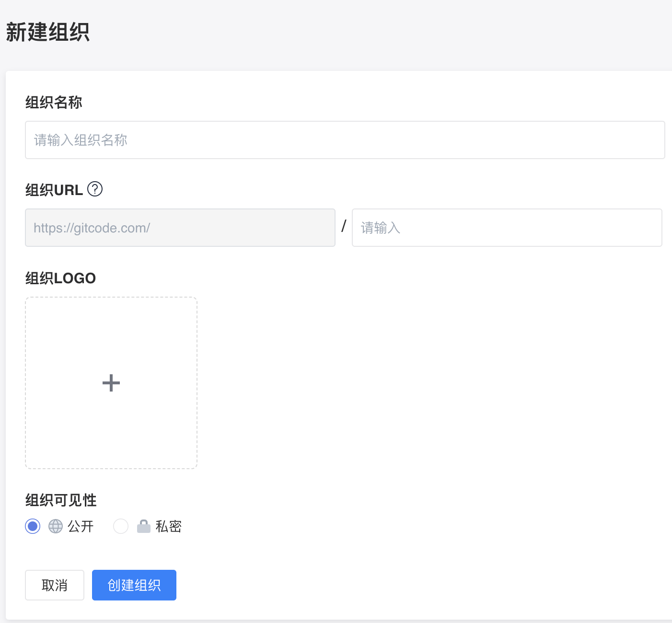The width and height of the screenshot is (672, 623).
Task: Click the 创建组织 button
Action: click(134, 585)
